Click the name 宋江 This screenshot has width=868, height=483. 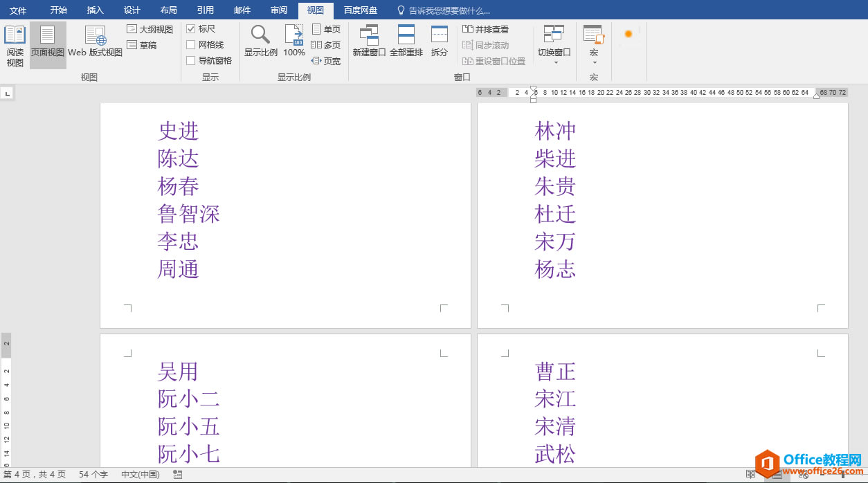(555, 399)
